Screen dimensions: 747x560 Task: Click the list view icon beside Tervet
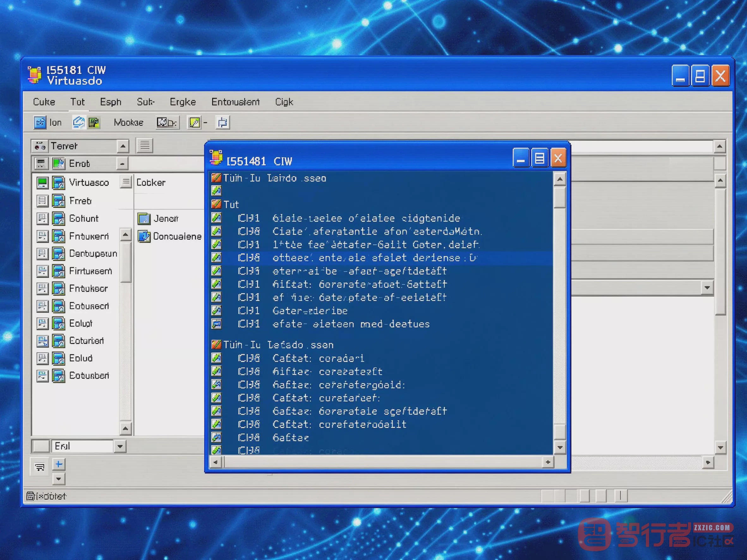point(144,146)
